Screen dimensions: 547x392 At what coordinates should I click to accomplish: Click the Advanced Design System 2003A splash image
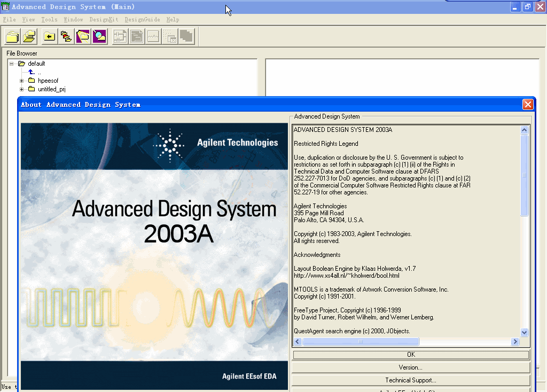click(154, 256)
